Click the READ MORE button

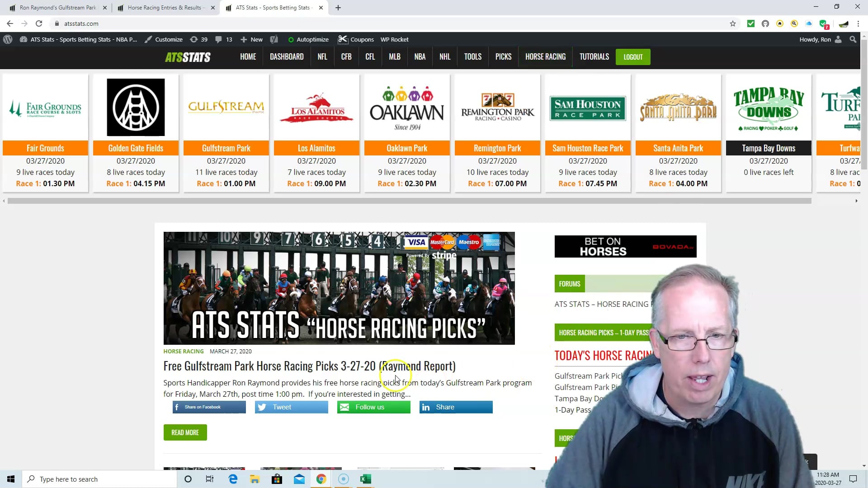pos(185,432)
